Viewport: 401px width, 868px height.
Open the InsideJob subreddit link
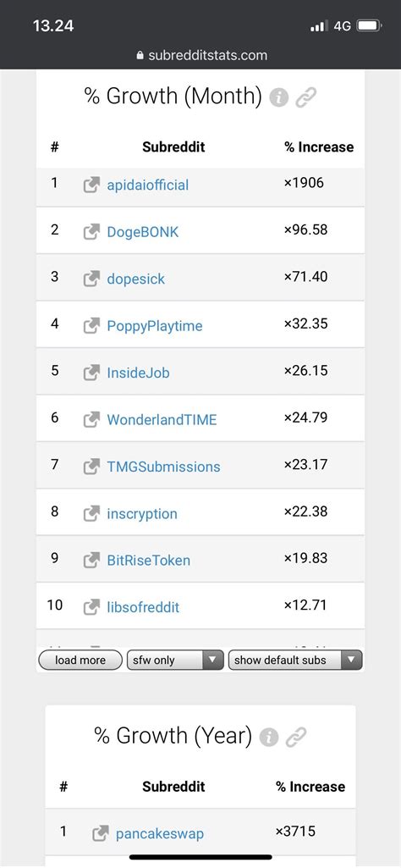pyautogui.click(x=138, y=373)
